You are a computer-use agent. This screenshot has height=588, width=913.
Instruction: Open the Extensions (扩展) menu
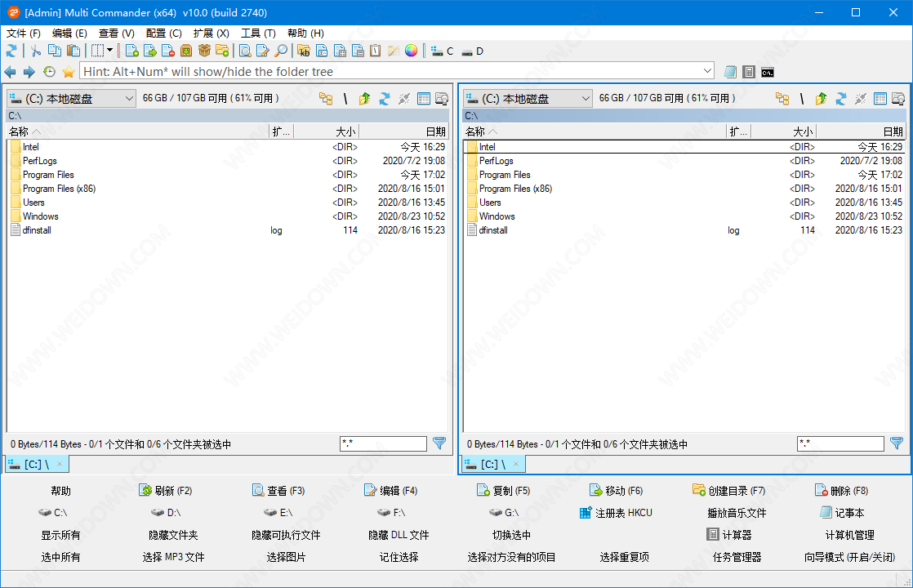click(x=212, y=33)
